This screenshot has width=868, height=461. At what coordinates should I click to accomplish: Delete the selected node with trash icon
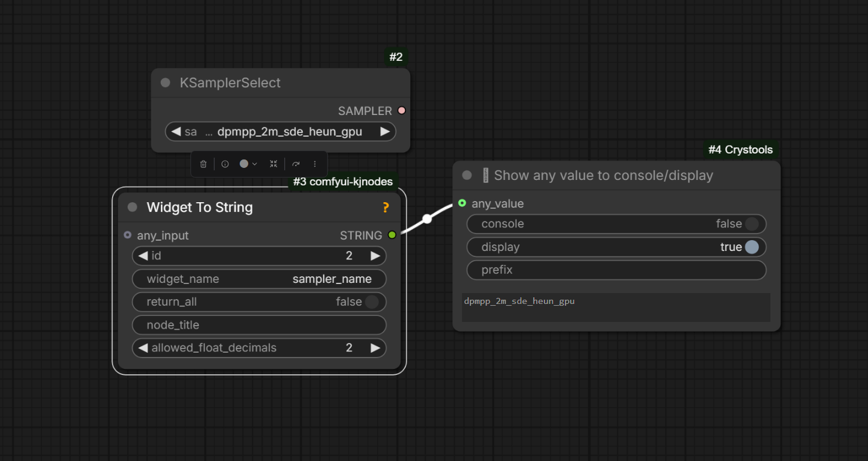tap(204, 164)
